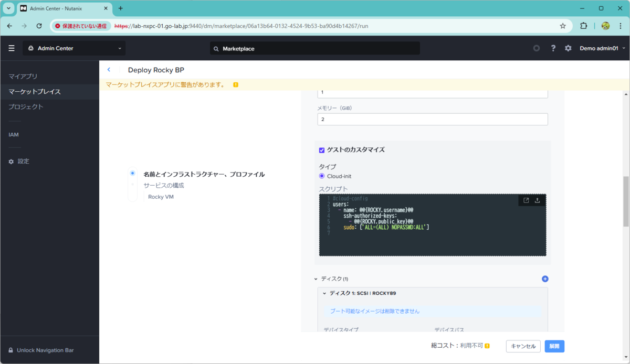
Task: Select マーケットプレイス in the sidebar
Action: (35, 92)
